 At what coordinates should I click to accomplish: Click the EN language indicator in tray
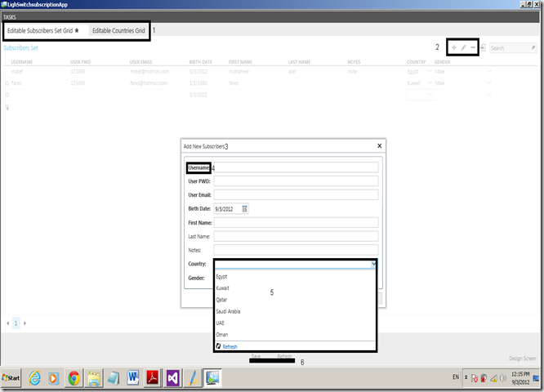pyautogui.click(x=456, y=377)
